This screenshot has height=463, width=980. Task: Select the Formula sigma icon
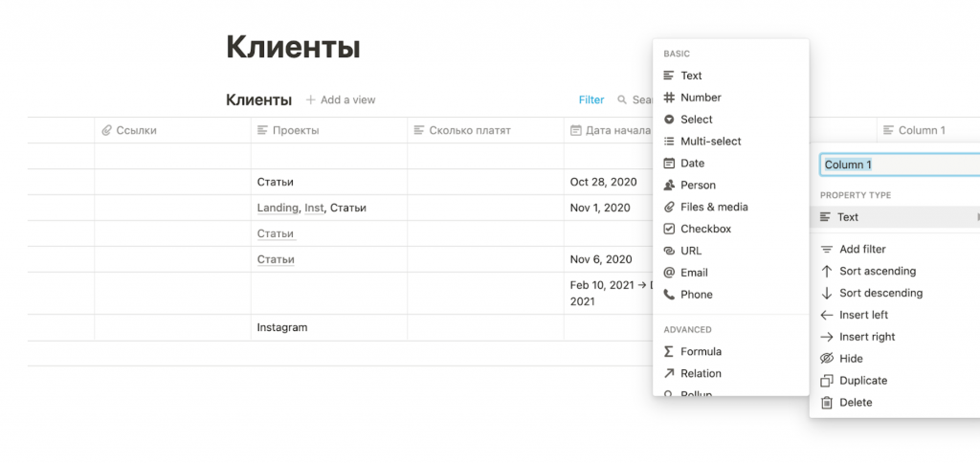click(x=669, y=352)
